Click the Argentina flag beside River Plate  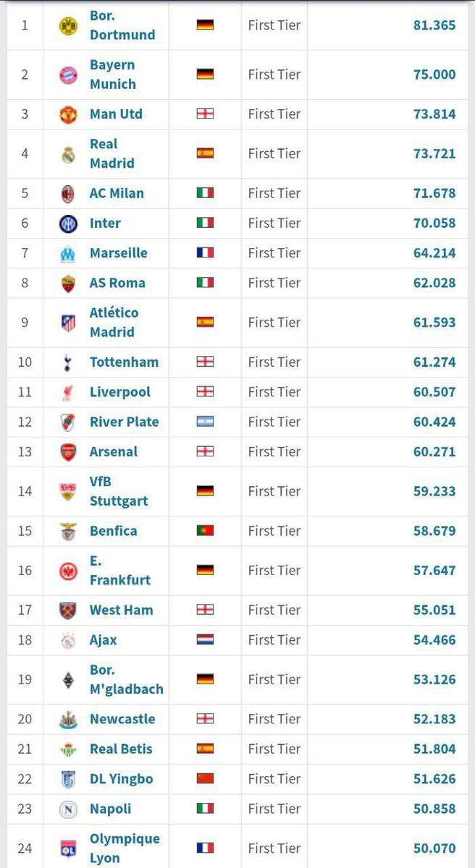pyautogui.click(x=205, y=422)
